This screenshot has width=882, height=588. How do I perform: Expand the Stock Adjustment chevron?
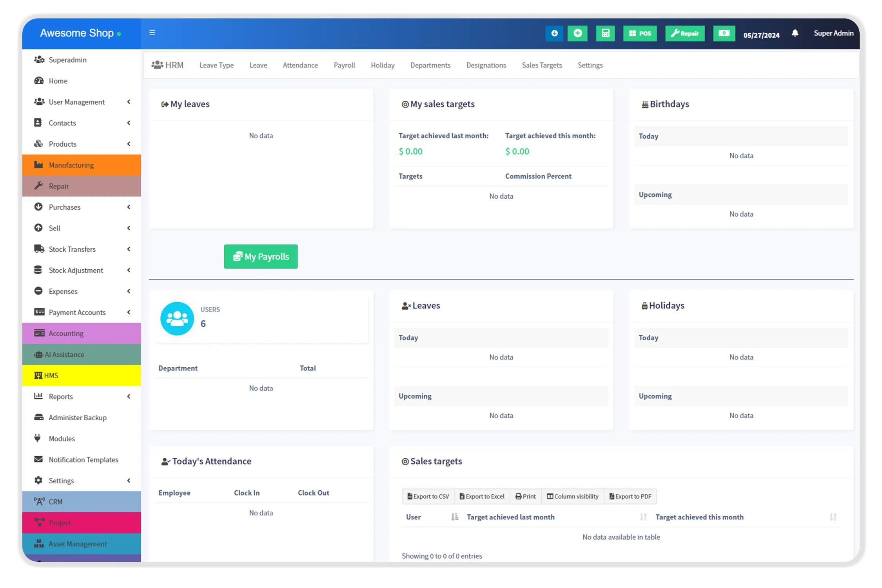[129, 270]
